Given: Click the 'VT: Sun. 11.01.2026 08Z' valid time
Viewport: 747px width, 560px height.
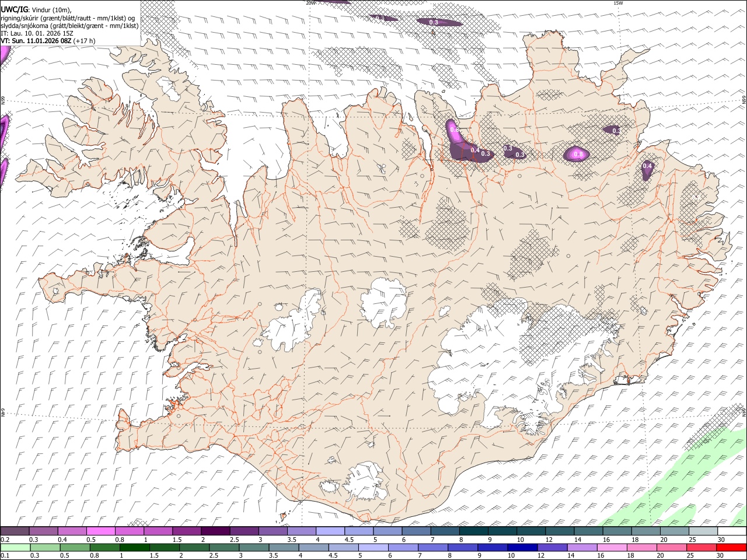Looking at the screenshot, I should coord(36,41).
